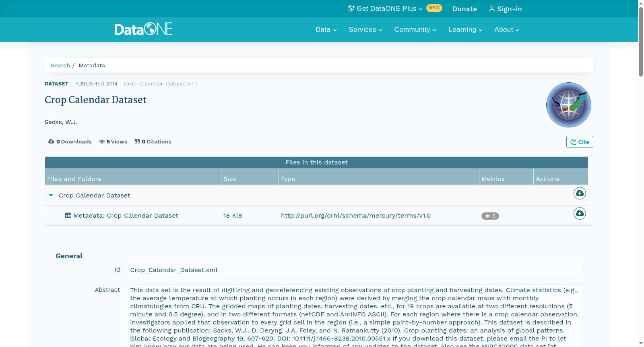Click the table icon beside Metadata: Crop Calendar Dataset
The height and width of the screenshot is (347, 644).
(68, 215)
